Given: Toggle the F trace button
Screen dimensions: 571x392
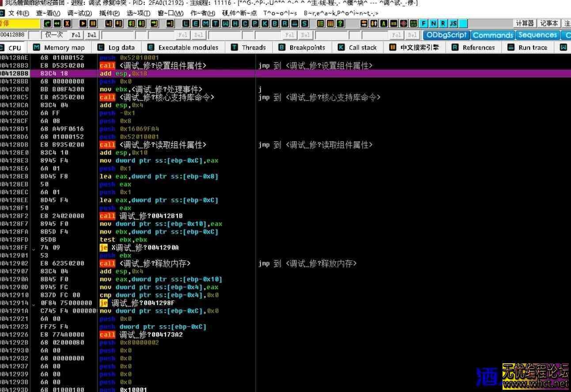Looking at the screenshot, I should (423, 23).
